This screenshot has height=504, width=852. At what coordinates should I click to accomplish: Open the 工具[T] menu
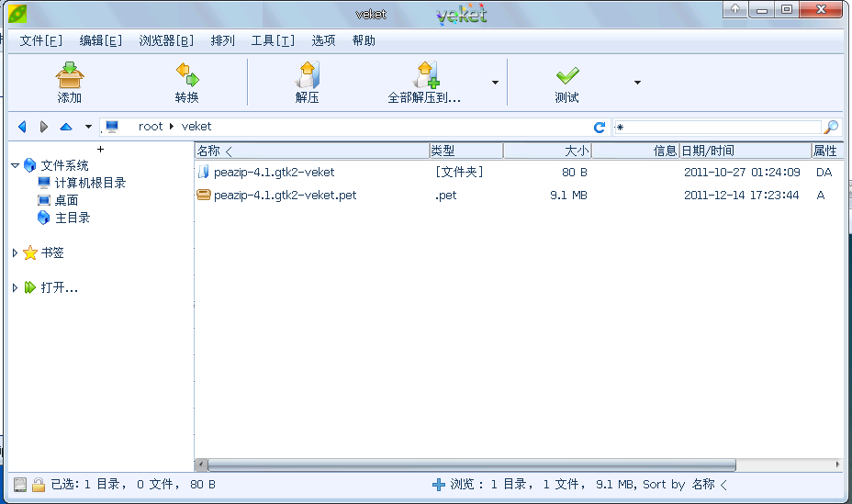point(273,40)
